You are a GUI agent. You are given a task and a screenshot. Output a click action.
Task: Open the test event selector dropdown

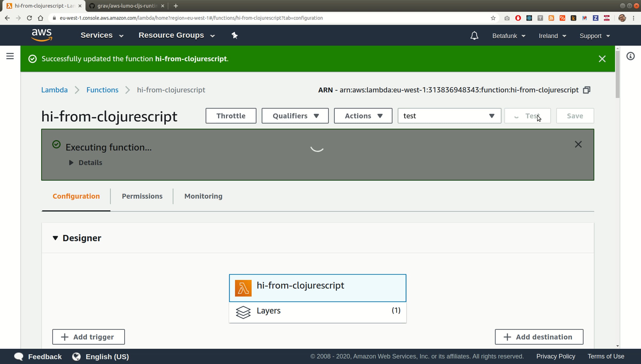[450, 116]
